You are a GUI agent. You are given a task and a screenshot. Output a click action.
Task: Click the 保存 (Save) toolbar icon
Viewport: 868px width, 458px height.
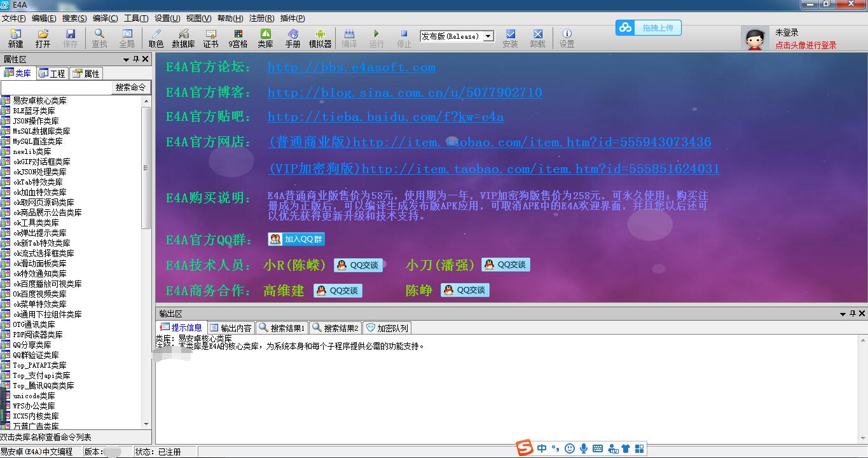point(70,38)
